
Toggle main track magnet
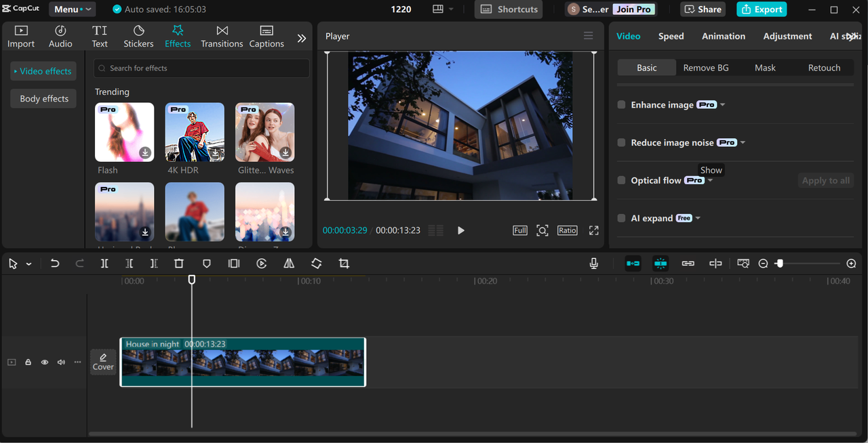pyautogui.click(x=633, y=263)
